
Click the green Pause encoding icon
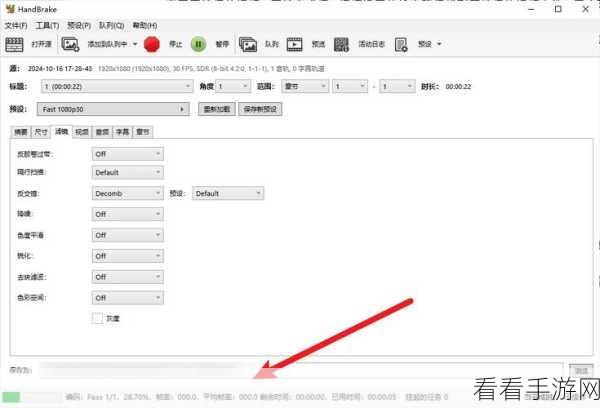[x=198, y=44]
